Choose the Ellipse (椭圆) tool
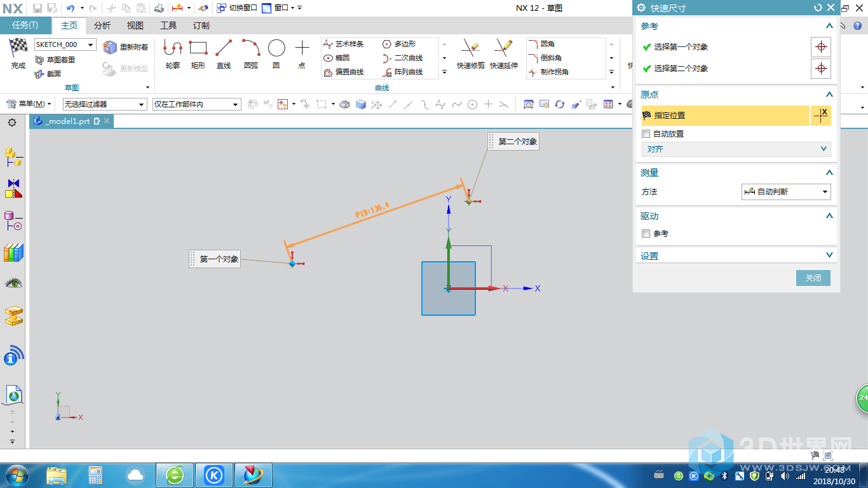The width and height of the screenshot is (868, 488). point(337,58)
